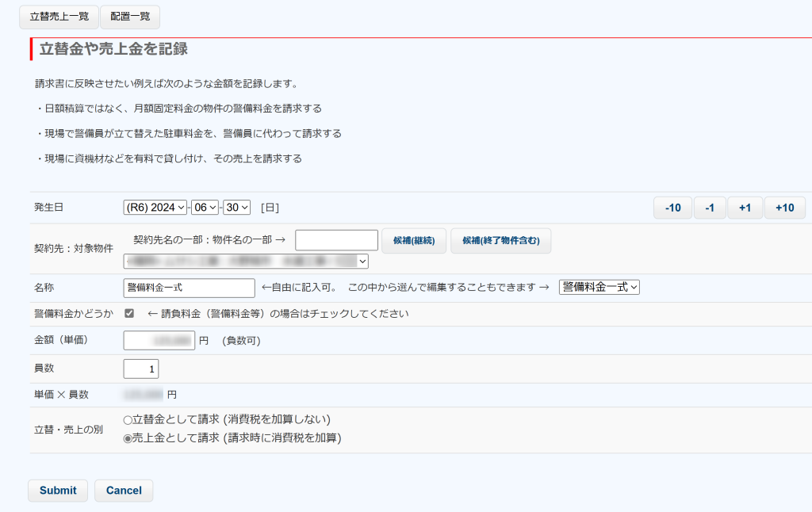Click the +10 date adjustment button
The height and width of the screenshot is (512, 812).
coord(784,208)
